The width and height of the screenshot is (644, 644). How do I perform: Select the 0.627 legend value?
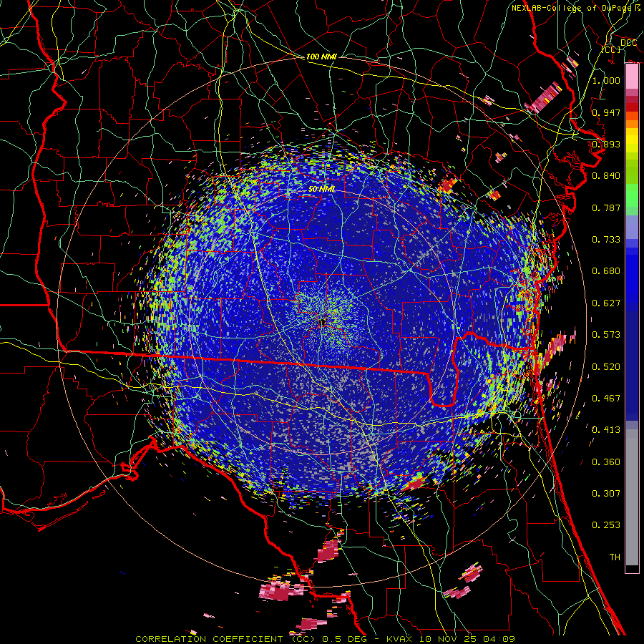click(x=606, y=303)
